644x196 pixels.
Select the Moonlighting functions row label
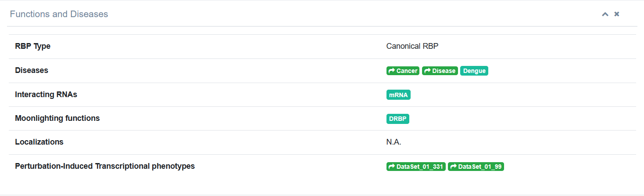point(57,118)
